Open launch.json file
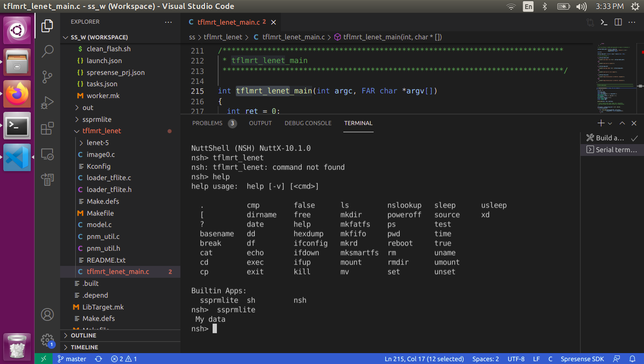The height and width of the screenshot is (364, 644). pos(120,61)
